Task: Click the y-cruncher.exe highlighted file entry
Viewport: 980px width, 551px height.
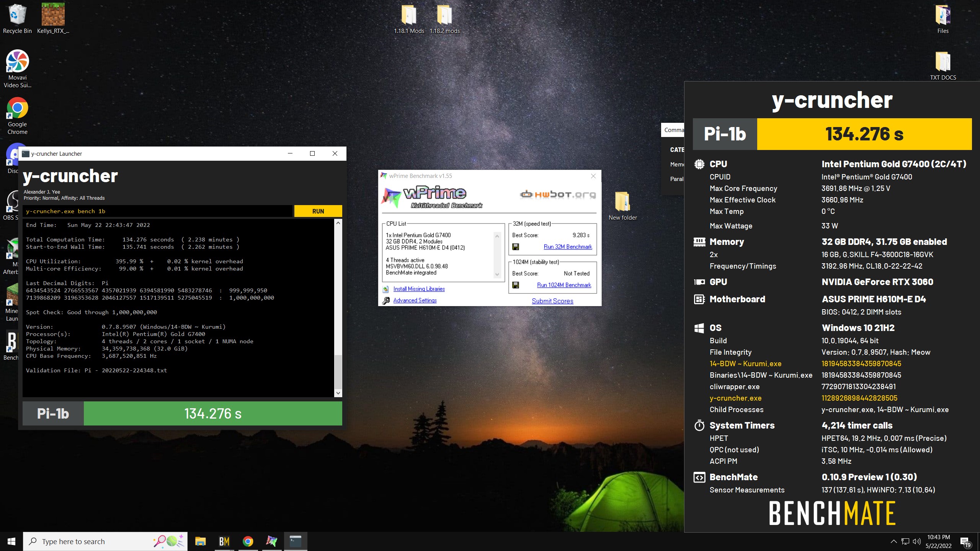Action: [x=735, y=398]
